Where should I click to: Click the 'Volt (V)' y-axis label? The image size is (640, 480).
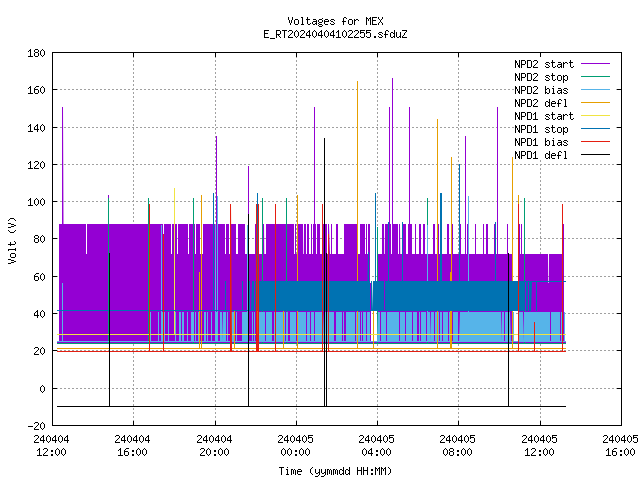point(12,240)
